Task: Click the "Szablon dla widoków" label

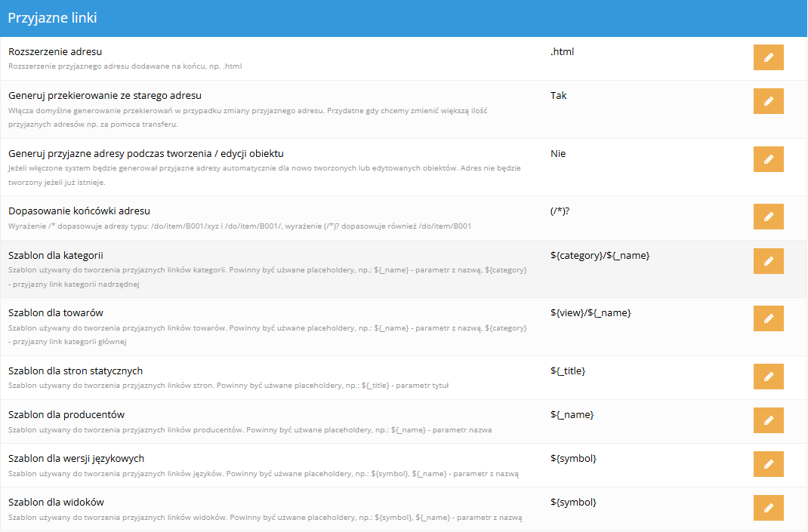Action: coord(56,502)
